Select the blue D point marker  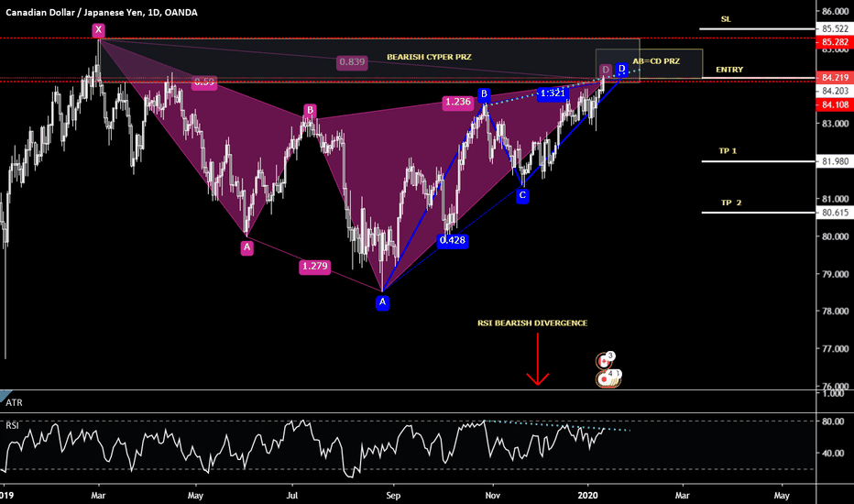point(621,68)
